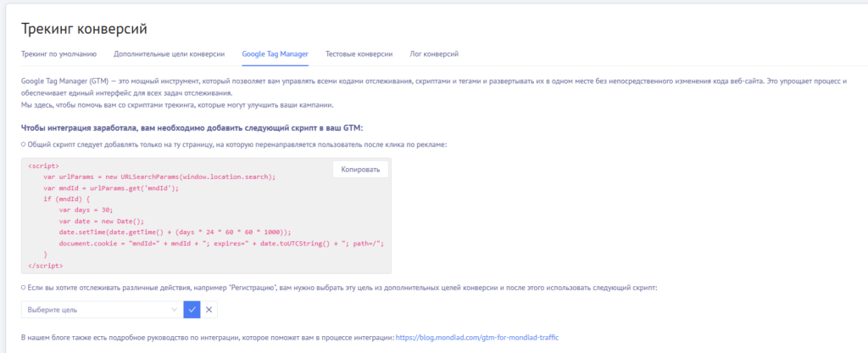
Task: Confirm goal with blue checkmark button
Action: click(x=192, y=310)
